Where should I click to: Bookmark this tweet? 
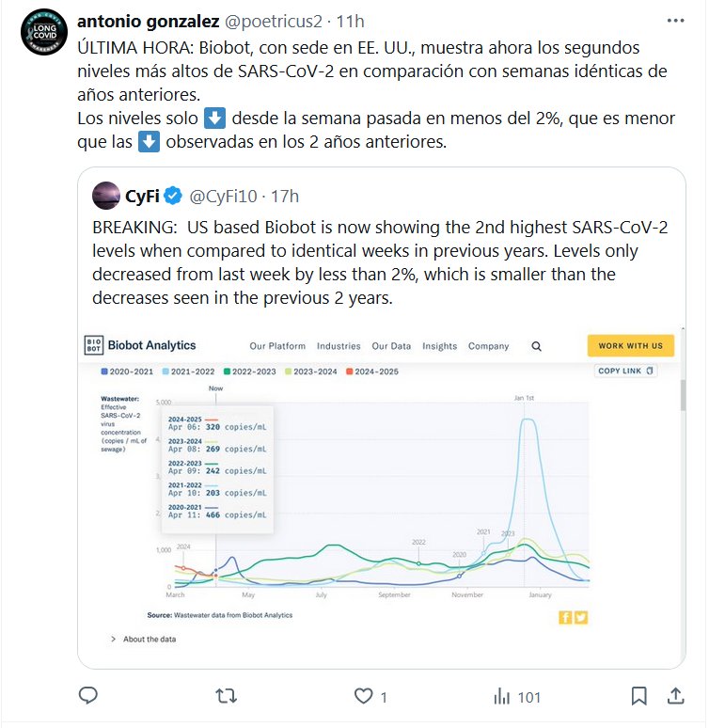coord(638,696)
